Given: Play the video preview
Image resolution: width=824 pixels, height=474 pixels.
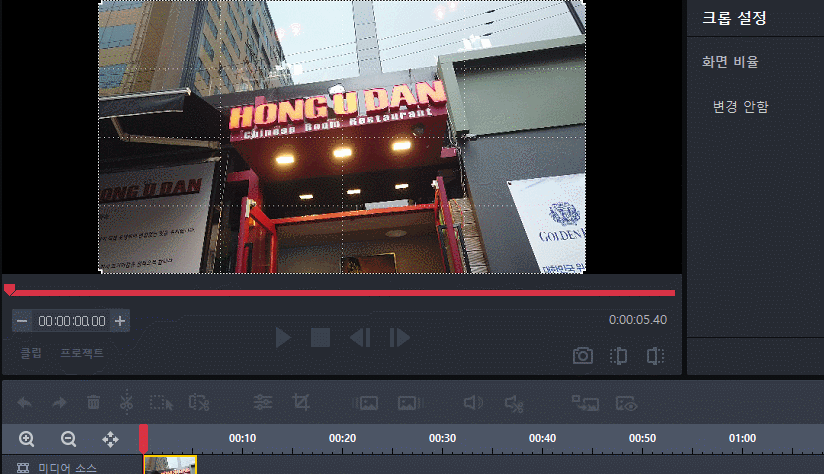Looking at the screenshot, I should [x=283, y=337].
